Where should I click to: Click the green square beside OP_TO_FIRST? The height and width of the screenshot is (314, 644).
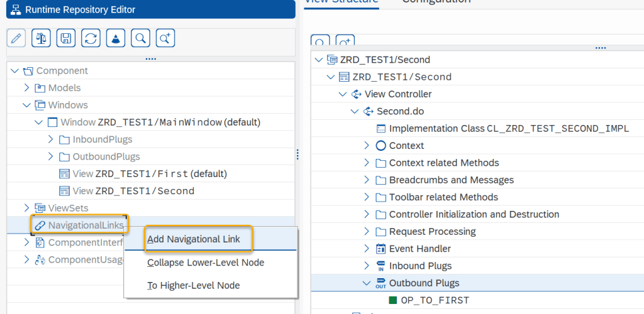point(393,300)
